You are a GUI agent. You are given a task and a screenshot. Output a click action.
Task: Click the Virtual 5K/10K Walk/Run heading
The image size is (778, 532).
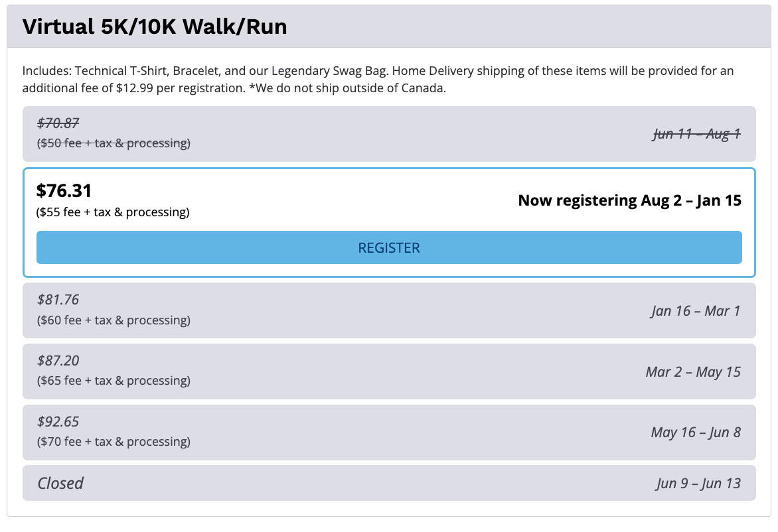[155, 27]
